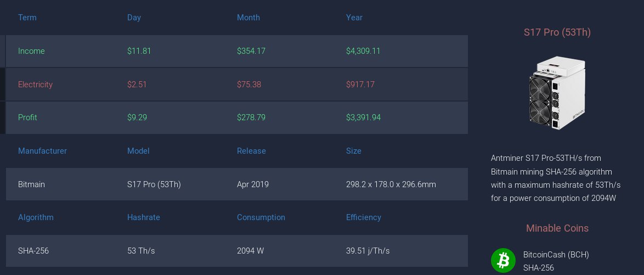
Task: Click the Term column header
Action: click(x=27, y=17)
